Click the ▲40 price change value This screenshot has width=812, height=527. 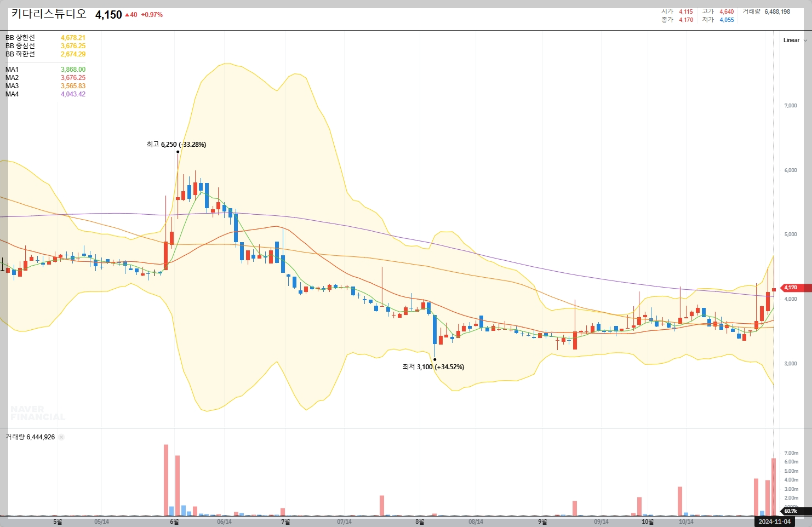click(x=131, y=15)
